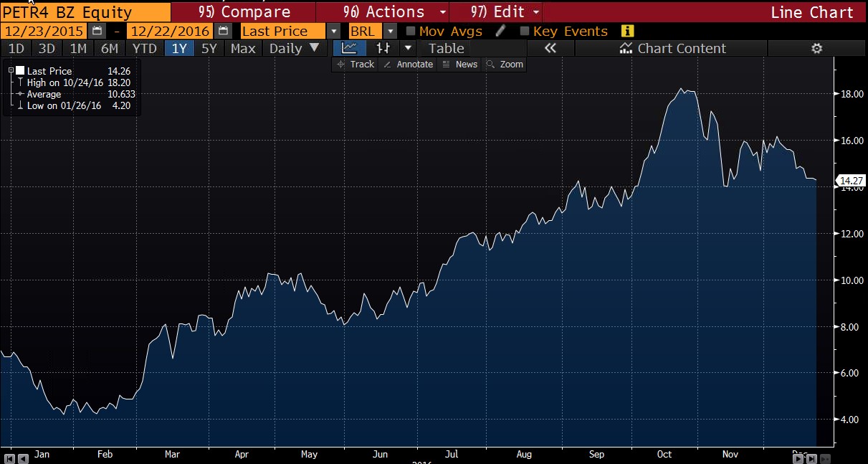Edit the start date field 12/23/2015

click(43, 31)
